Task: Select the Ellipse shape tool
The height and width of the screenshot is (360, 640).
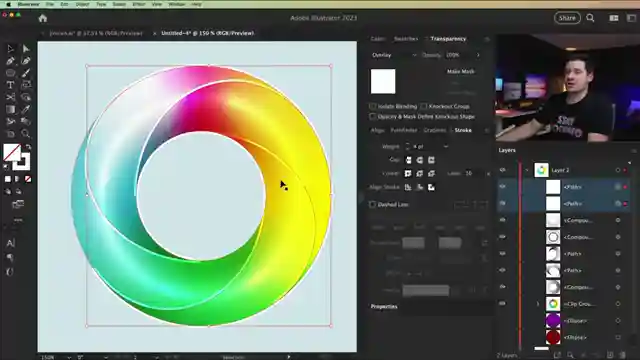Action: tap(10, 73)
